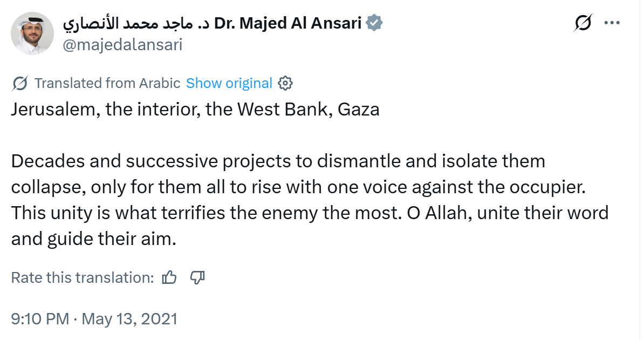The image size is (644, 340).
Task: Rate the translation with thumbs down
Action: (x=198, y=277)
